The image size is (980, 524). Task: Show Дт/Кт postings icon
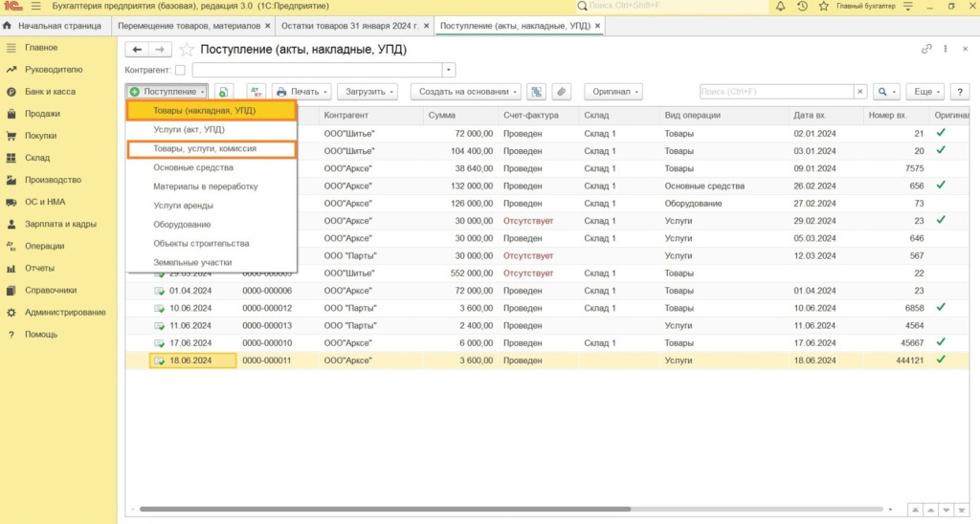pos(256,92)
